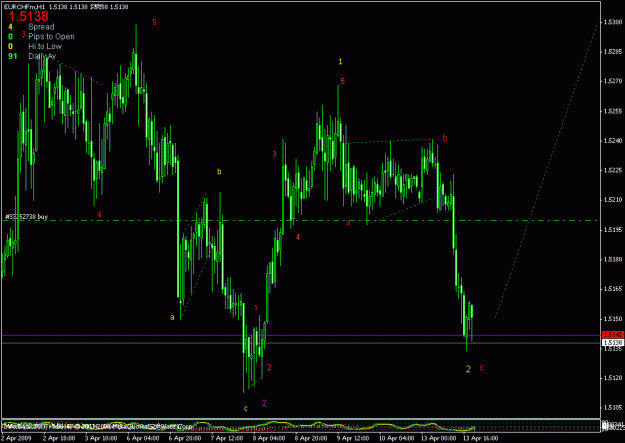Select the red a wave label under buy line
Viewport: 625px width, 443px height.
tap(348, 223)
